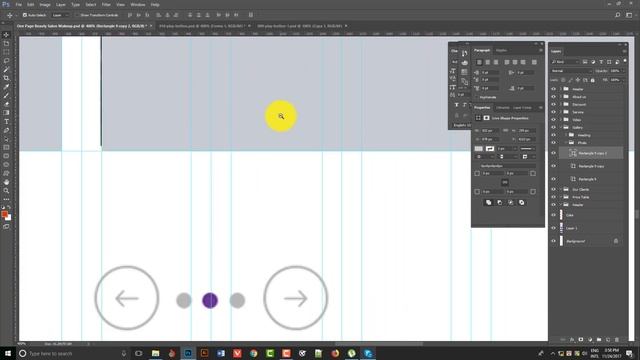Click center-align text icon in Paragraph panel
The image size is (640, 360).
click(x=488, y=62)
